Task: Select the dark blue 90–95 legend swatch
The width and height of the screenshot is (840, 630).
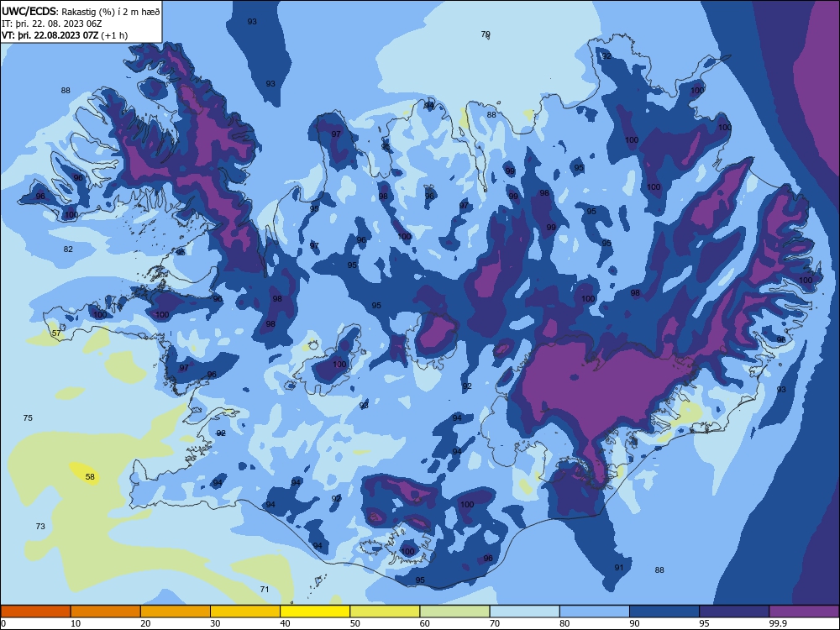Action: (x=664, y=612)
